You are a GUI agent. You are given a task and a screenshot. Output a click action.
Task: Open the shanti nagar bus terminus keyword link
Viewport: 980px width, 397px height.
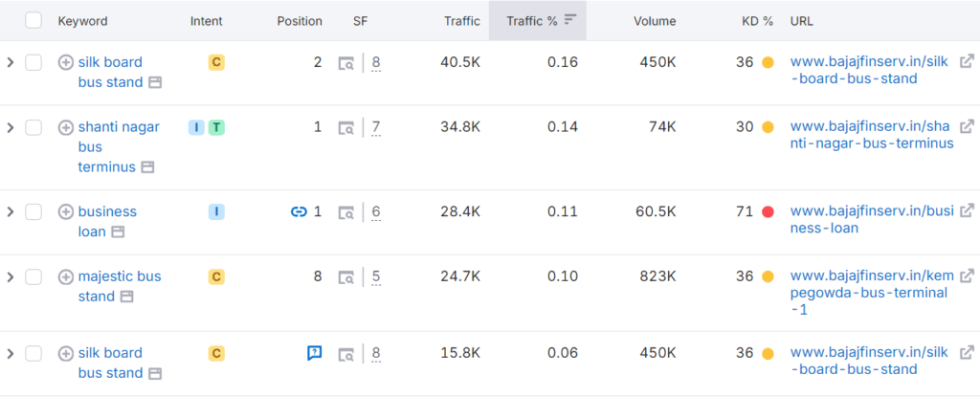(118, 147)
